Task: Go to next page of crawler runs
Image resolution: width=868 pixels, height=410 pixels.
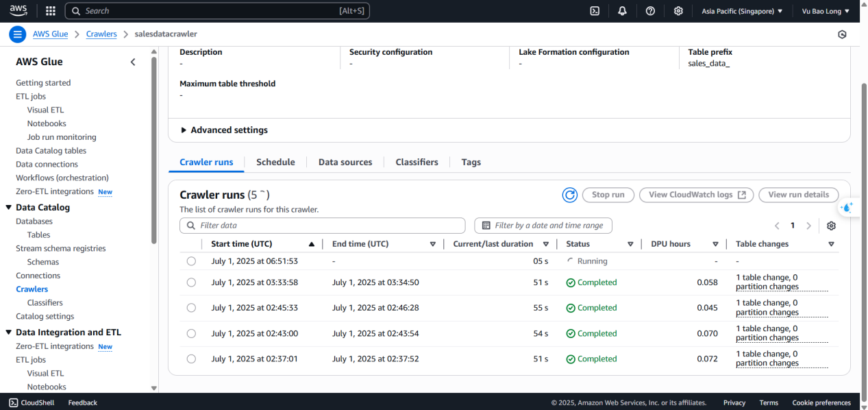Action: (x=808, y=226)
